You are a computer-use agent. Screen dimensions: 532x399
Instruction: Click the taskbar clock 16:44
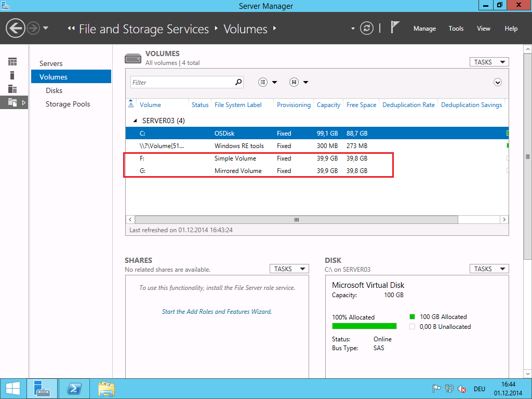(x=508, y=389)
